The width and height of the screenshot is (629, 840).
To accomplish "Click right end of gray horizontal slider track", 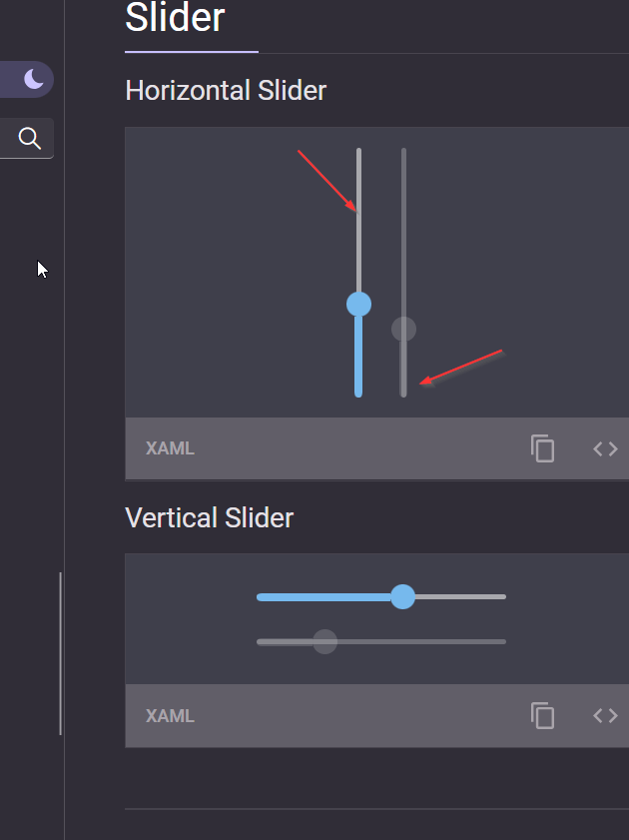I will pyautogui.click(x=499, y=641).
